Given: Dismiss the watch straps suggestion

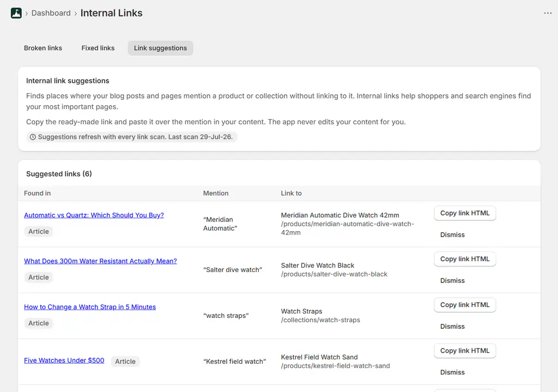Looking at the screenshot, I should pyautogui.click(x=452, y=327).
